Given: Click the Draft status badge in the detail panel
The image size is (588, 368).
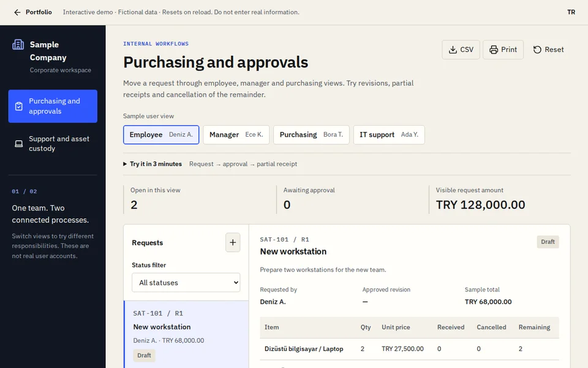Looking at the screenshot, I should click(548, 242).
